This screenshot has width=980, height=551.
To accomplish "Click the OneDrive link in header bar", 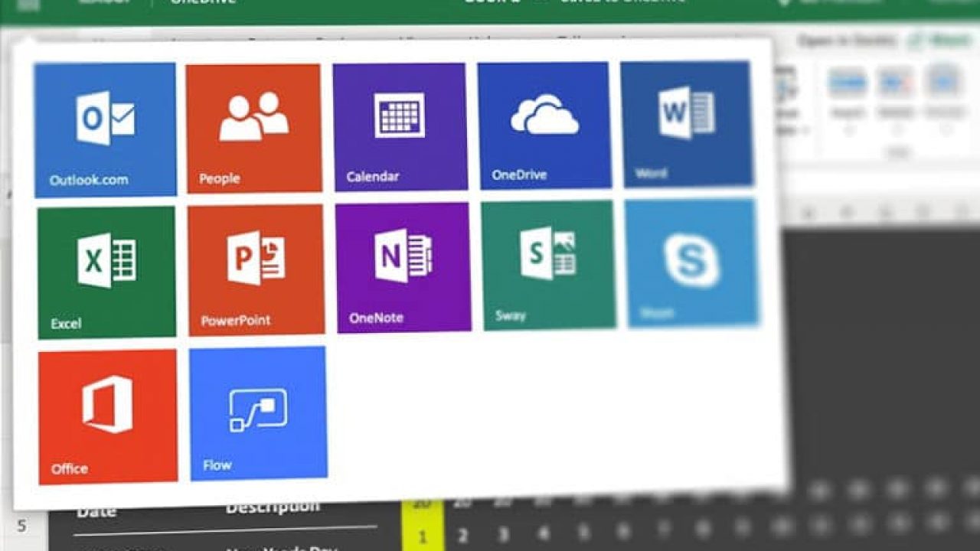I will point(203,3).
